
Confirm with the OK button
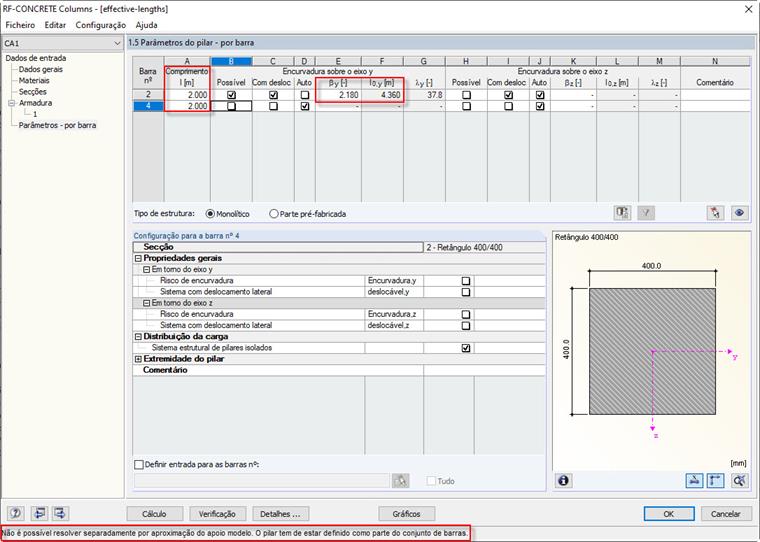669,513
